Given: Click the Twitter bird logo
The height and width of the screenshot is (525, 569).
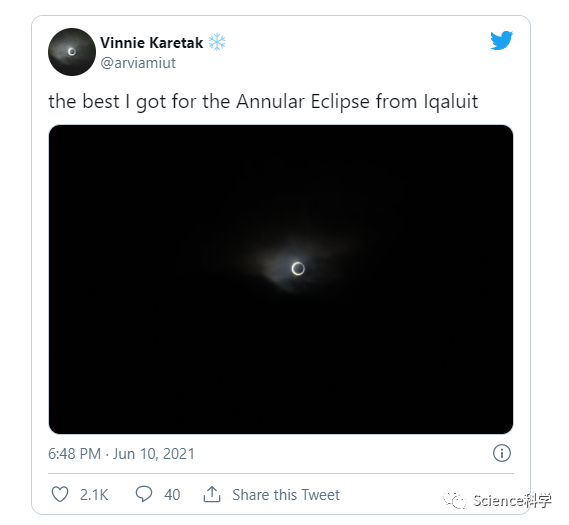Looking at the screenshot, I should tap(502, 40).
